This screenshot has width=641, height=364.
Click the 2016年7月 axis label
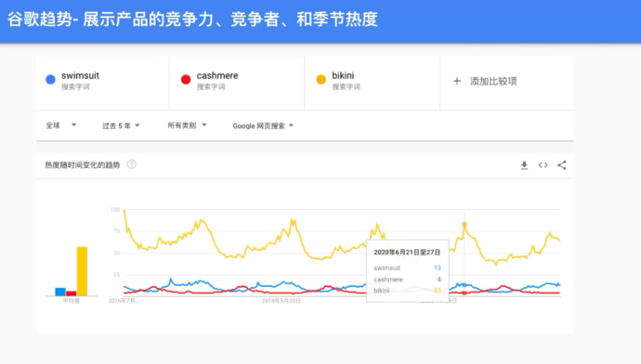124,301
